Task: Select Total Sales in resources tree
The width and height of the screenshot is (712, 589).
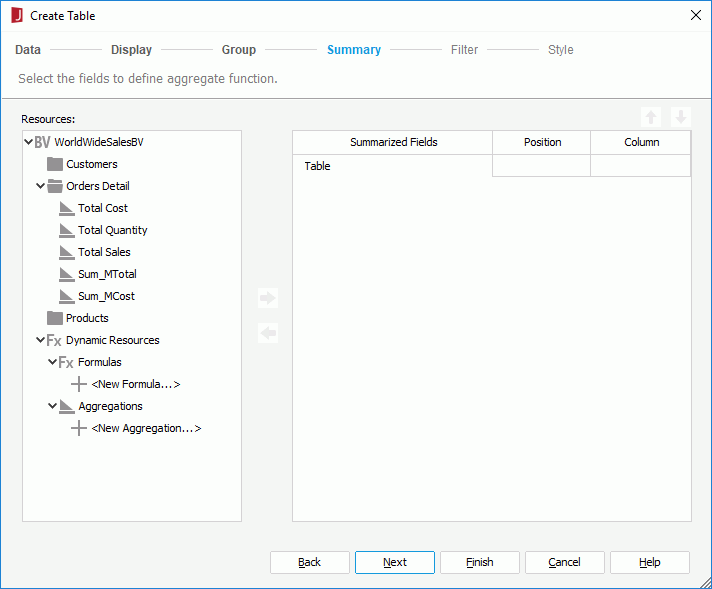Action: click(x=104, y=252)
